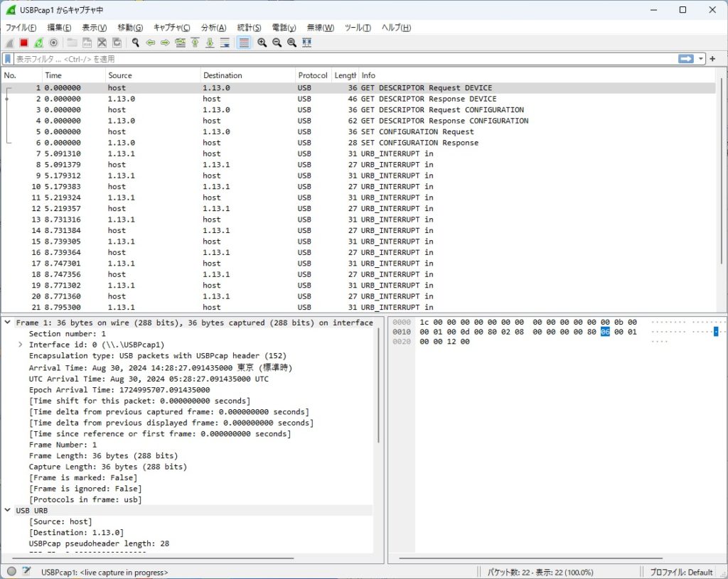Open capture options gear icon
728x579 pixels.
click(x=53, y=43)
